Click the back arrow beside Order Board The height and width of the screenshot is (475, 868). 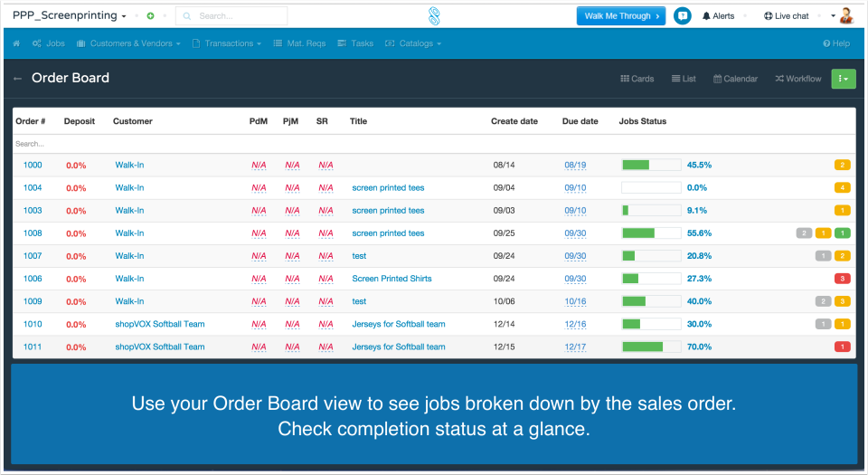click(x=18, y=79)
